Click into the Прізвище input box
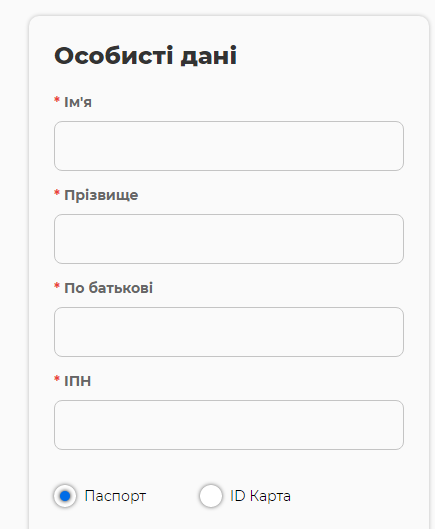The height and width of the screenshot is (529, 435). coord(229,239)
